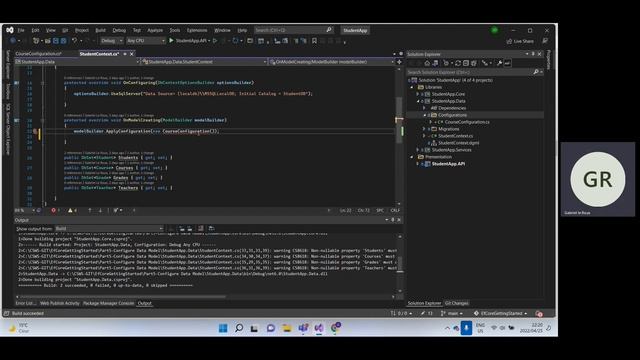This screenshot has width=640, height=360.
Task: Open the Show output from Build dropdown
Action: tap(109, 229)
